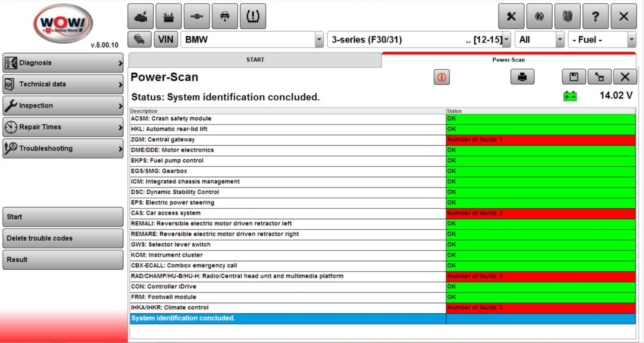
Task: Open the All engine filter dropdown
Action: (x=540, y=40)
